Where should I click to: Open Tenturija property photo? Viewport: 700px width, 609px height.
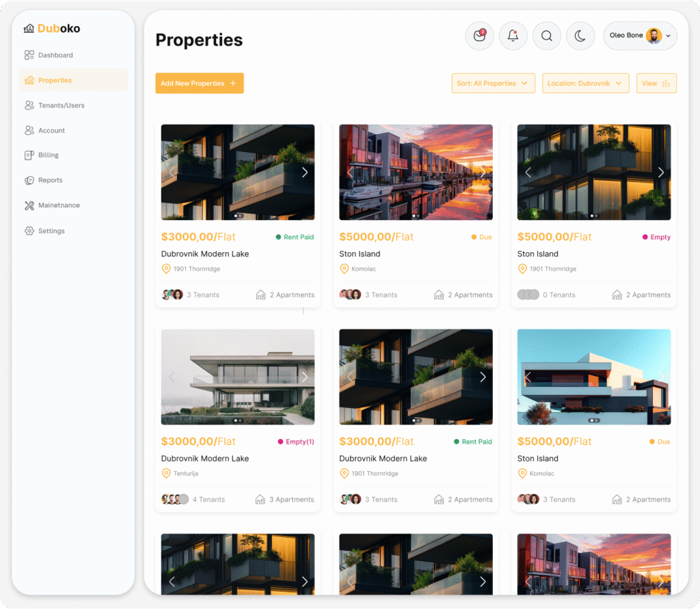(x=238, y=377)
